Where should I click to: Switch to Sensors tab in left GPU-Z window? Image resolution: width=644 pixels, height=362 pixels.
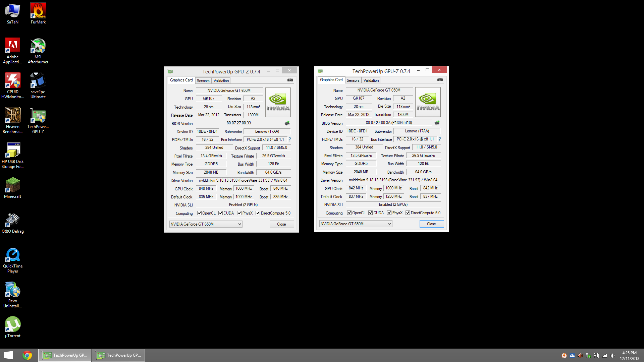click(203, 81)
